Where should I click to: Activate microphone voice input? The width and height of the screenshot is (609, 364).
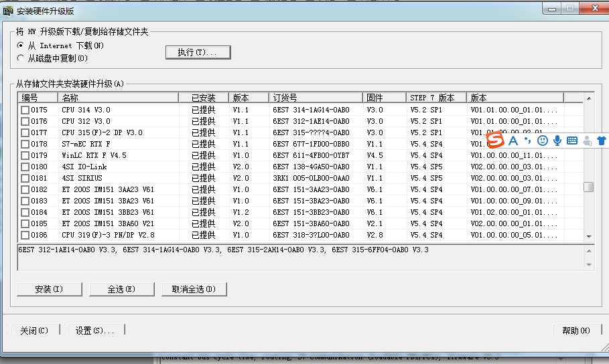point(557,141)
